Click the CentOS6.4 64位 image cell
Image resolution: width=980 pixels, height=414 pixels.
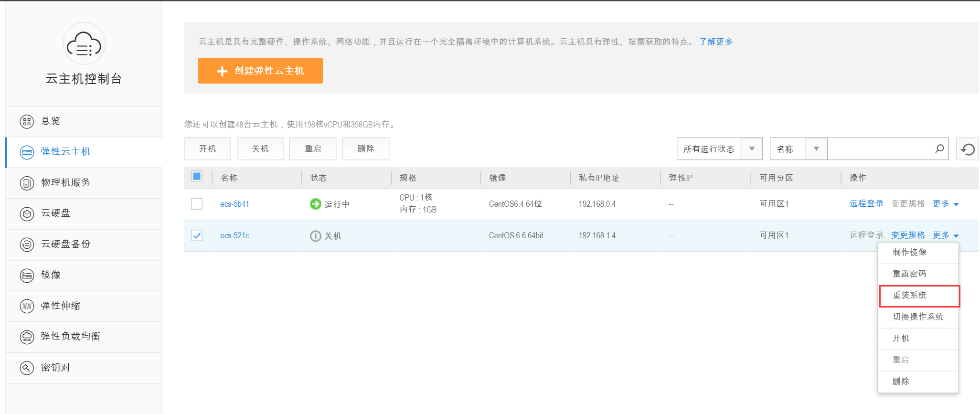pyautogui.click(x=515, y=204)
